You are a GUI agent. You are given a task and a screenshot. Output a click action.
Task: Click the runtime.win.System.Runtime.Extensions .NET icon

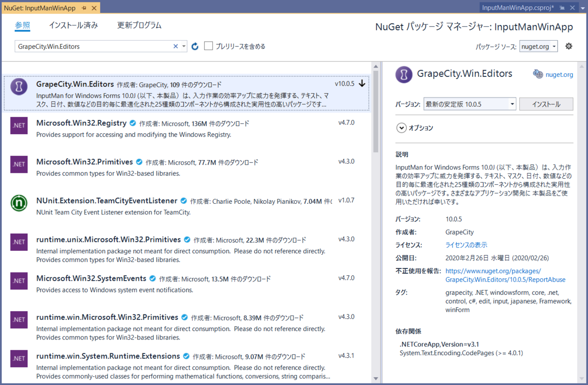coord(19,358)
